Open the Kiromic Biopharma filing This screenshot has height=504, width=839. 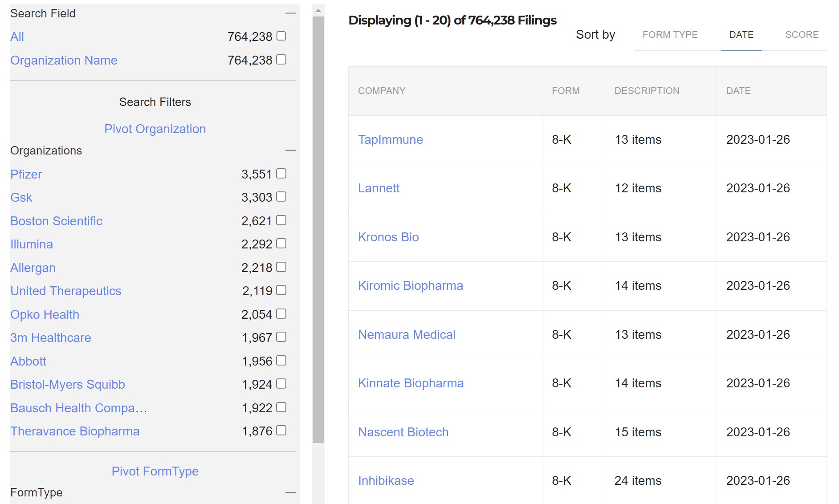click(410, 285)
